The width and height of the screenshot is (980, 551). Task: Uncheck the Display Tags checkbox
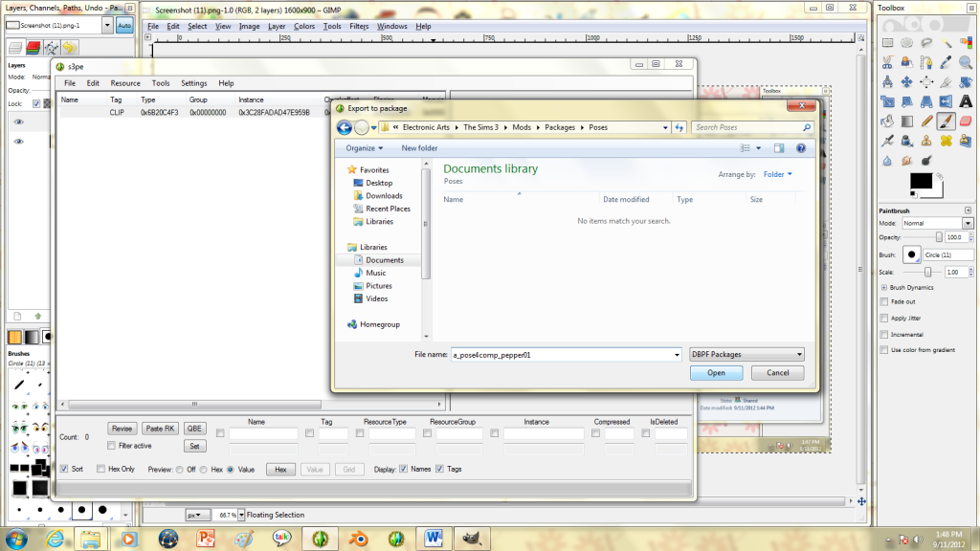440,469
